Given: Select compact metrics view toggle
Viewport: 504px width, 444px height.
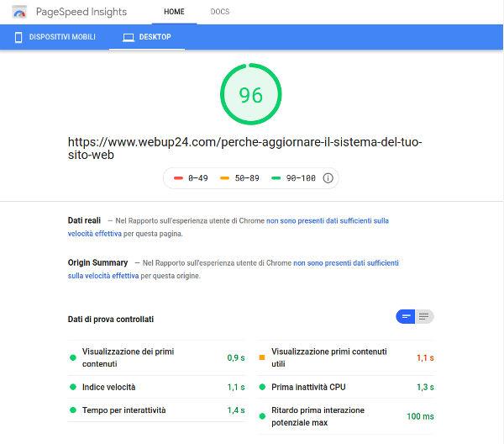Looking at the screenshot, I should [x=406, y=316].
